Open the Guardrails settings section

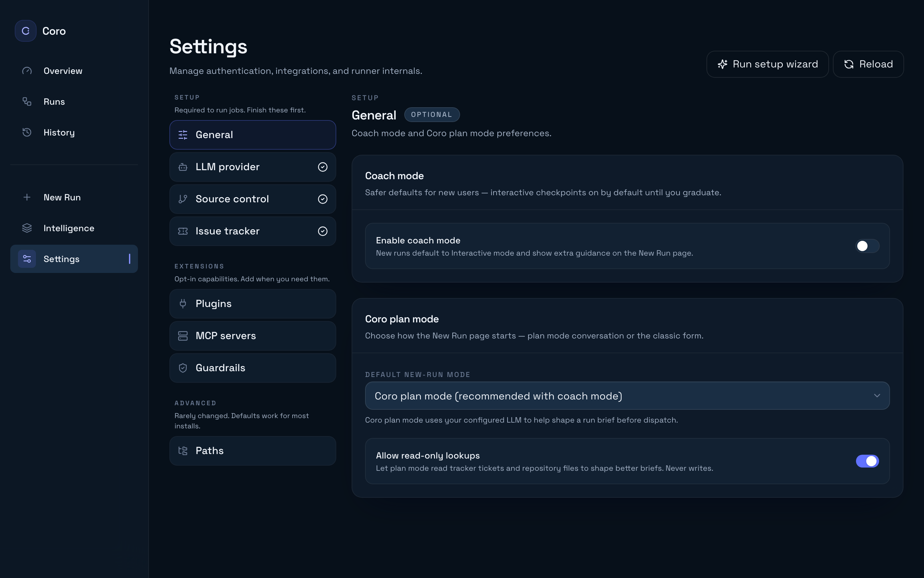(x=253, y=368)
